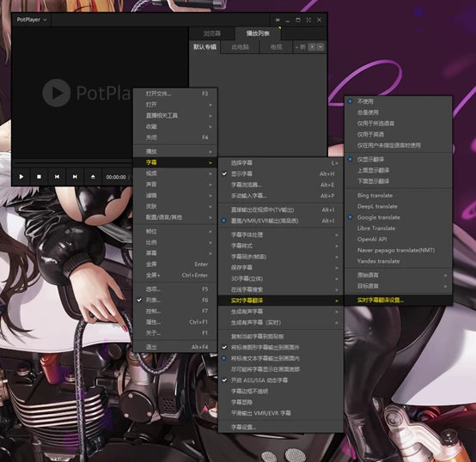Choose 打开文件... menu entry
The height and width of the screenshot is (462, 476).
pyautogui.click(x=175, y=94)
